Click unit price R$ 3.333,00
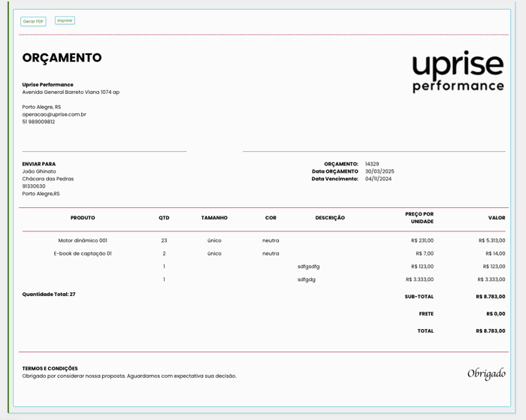 point(419,279)
